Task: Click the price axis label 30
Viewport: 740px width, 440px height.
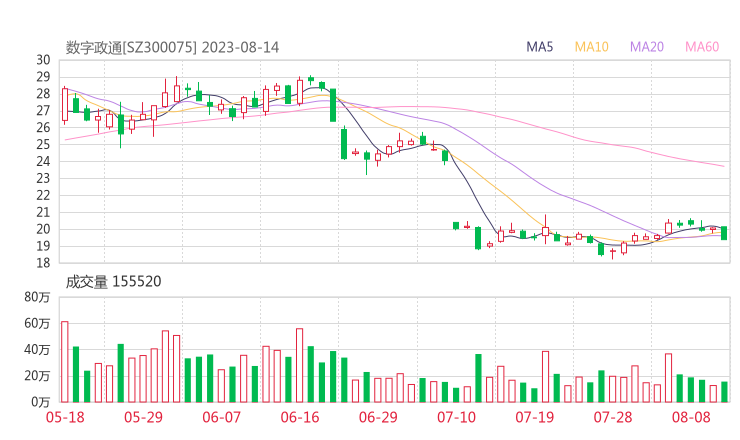Action: 43,60
